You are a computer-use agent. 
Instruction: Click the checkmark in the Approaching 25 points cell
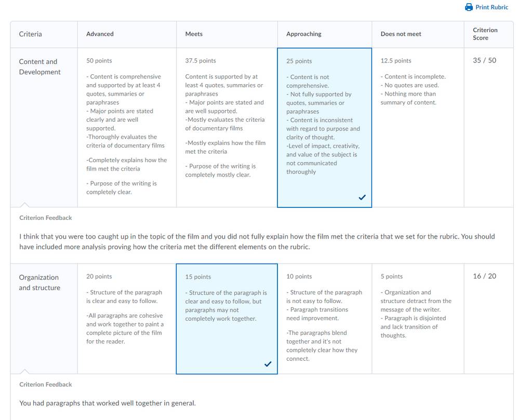[362, 198]
